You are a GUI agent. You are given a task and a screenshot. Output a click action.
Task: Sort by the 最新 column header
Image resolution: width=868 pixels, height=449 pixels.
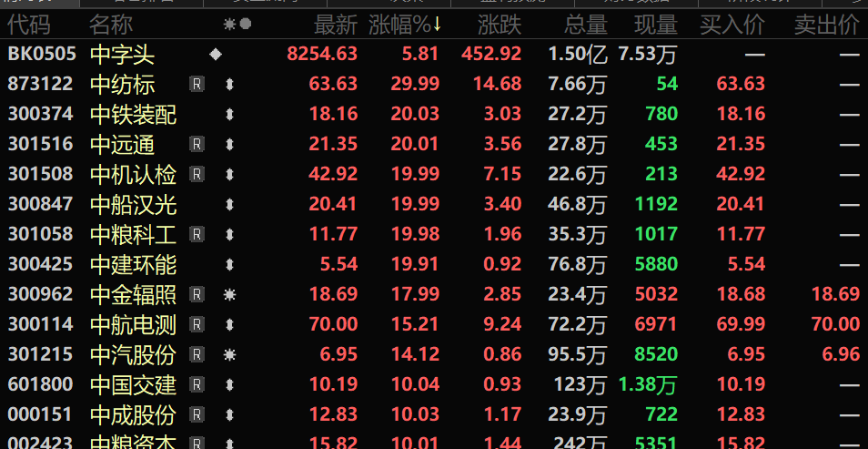tap(336, 25)
